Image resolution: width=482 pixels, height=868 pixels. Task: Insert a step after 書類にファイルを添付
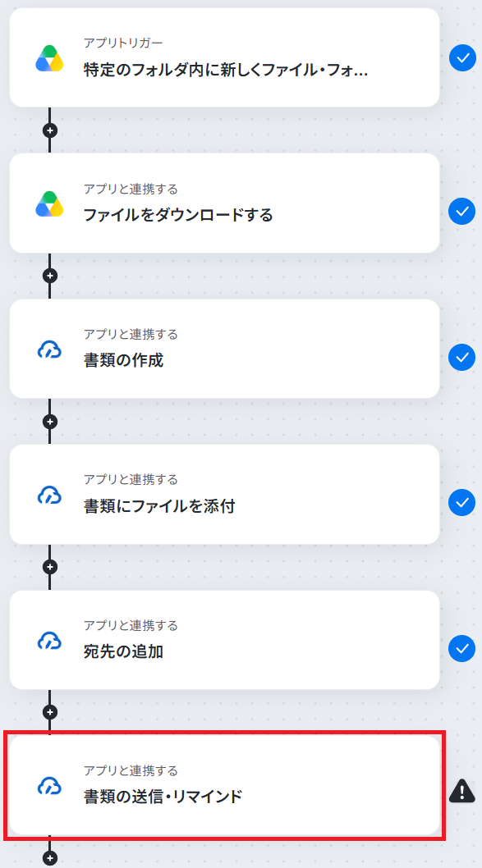[x=50, y=567]
